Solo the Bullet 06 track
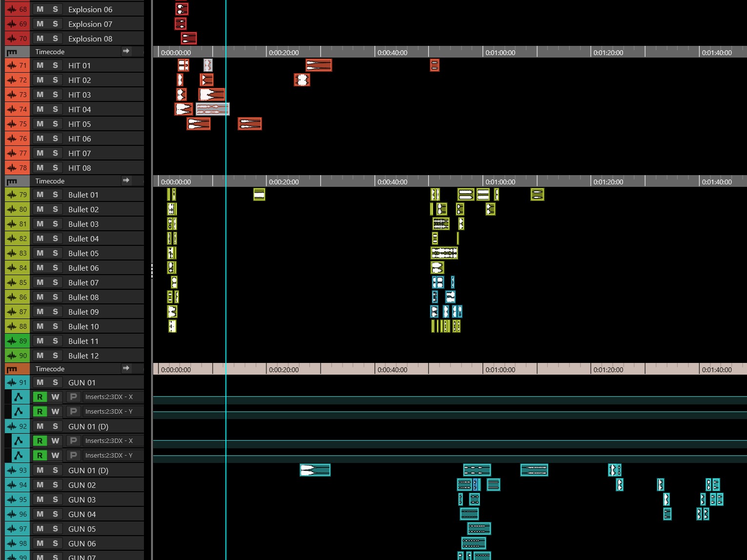The width and height of the screenshot is (747, 560). (x=55, y=268)
